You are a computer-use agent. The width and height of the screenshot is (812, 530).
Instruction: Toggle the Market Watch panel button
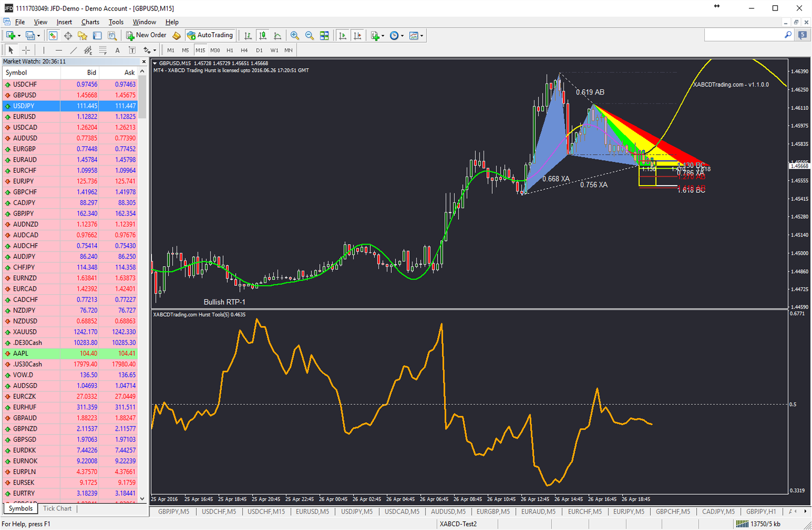53,35
